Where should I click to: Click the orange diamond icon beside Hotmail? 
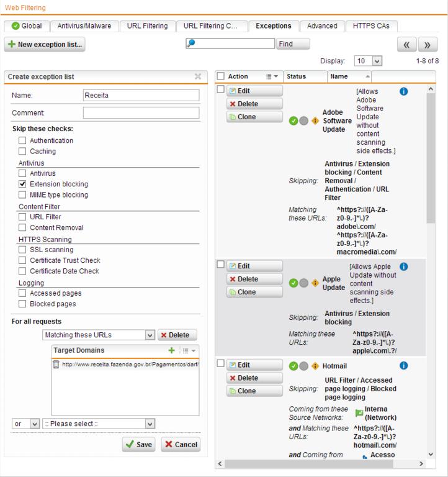[315, 366]
